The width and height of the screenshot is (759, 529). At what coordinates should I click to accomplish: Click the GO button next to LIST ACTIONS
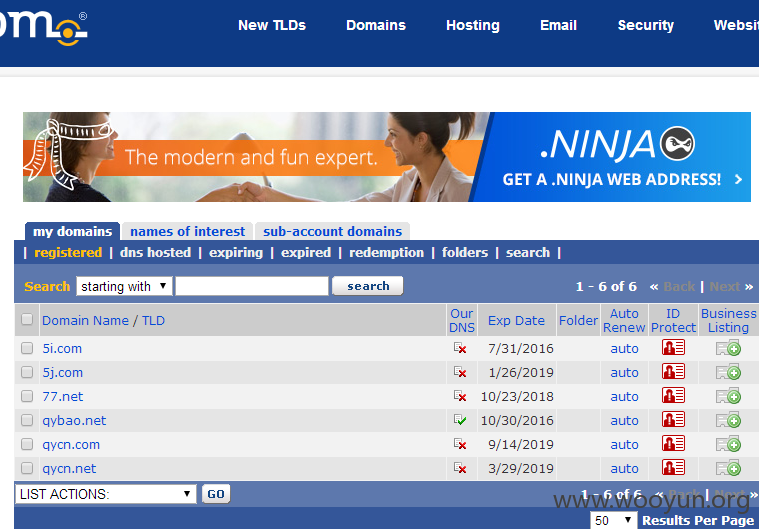click(x=216, y=494)
